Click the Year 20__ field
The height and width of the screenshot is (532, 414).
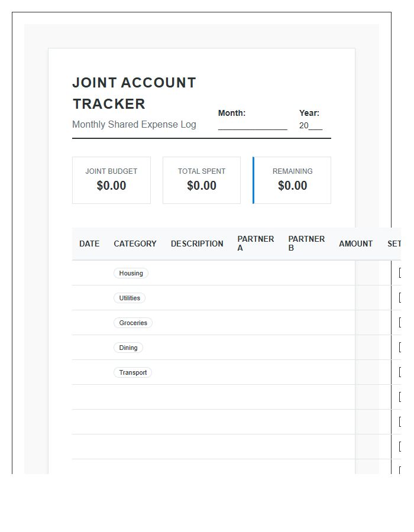point(310,125)
